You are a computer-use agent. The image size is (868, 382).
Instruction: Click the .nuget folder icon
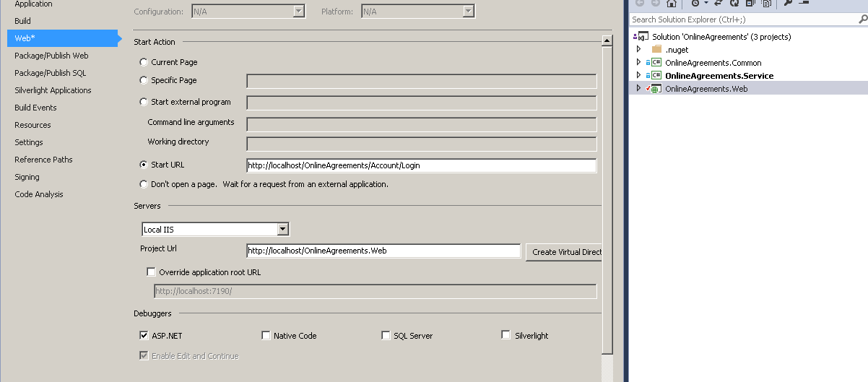coord(656,49)
